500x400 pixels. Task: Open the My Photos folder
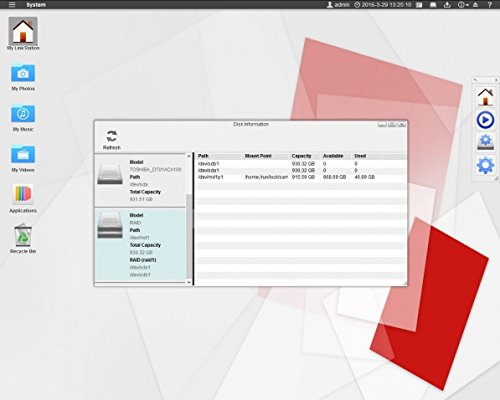(23, 77)
